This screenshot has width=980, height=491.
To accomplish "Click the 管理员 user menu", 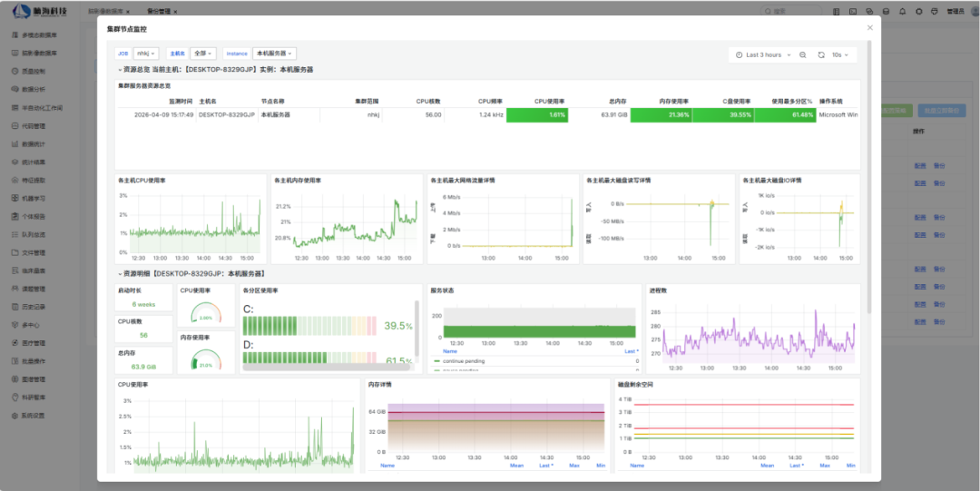I will (956, 11).
